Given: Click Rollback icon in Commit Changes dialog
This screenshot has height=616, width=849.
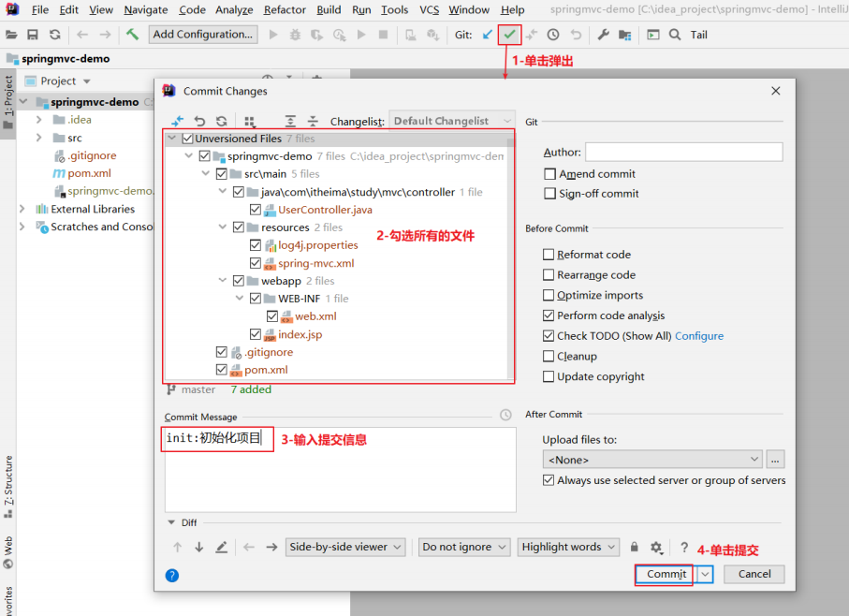Looking at the screenshot, I should 199,121.
